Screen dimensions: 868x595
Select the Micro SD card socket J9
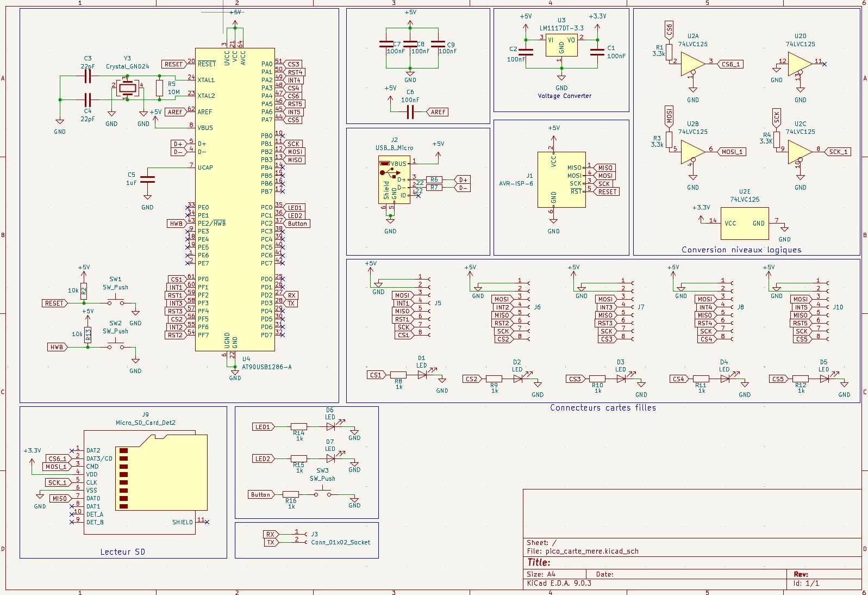(146, 483)
